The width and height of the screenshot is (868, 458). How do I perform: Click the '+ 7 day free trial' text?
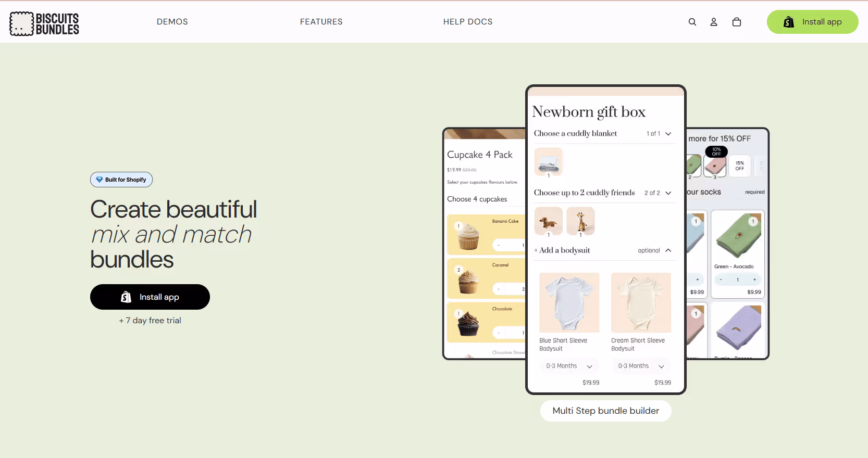coord(150,321)
